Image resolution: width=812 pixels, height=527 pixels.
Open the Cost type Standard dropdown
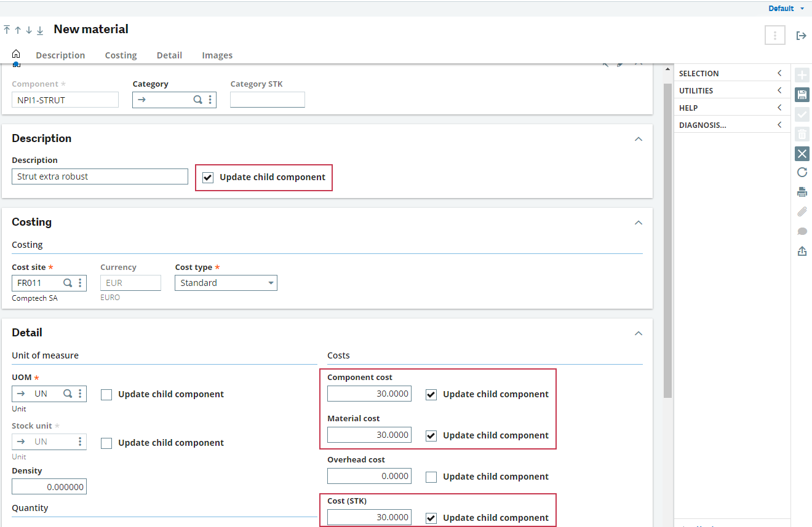(x=226, y=283)
